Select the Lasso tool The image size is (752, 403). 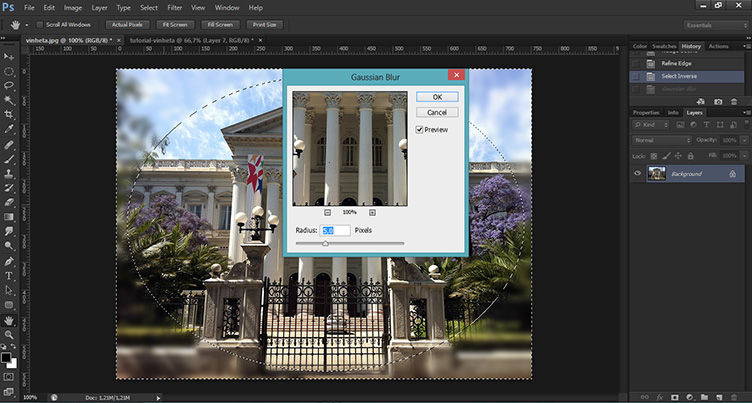tap(9, 86)
